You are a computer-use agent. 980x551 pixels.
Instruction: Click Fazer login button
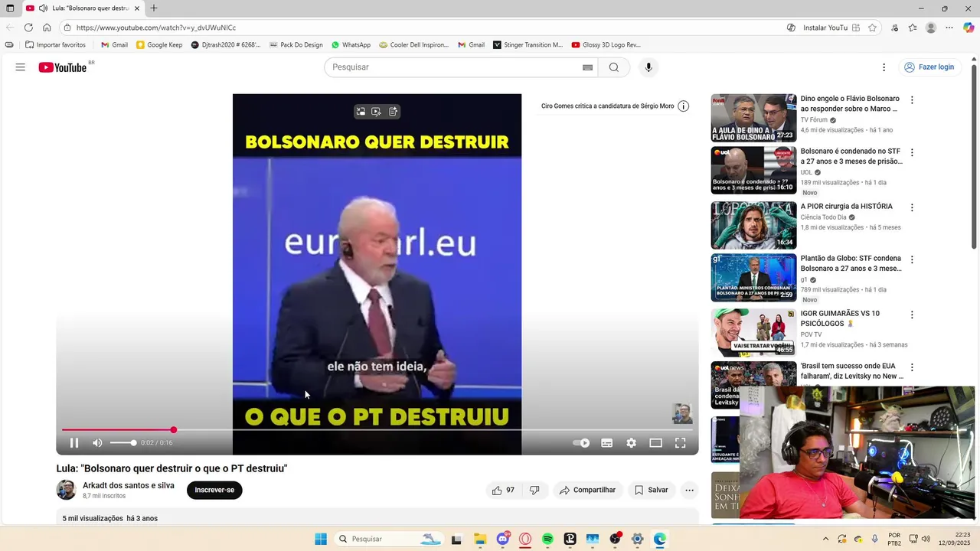click(929, 67)
